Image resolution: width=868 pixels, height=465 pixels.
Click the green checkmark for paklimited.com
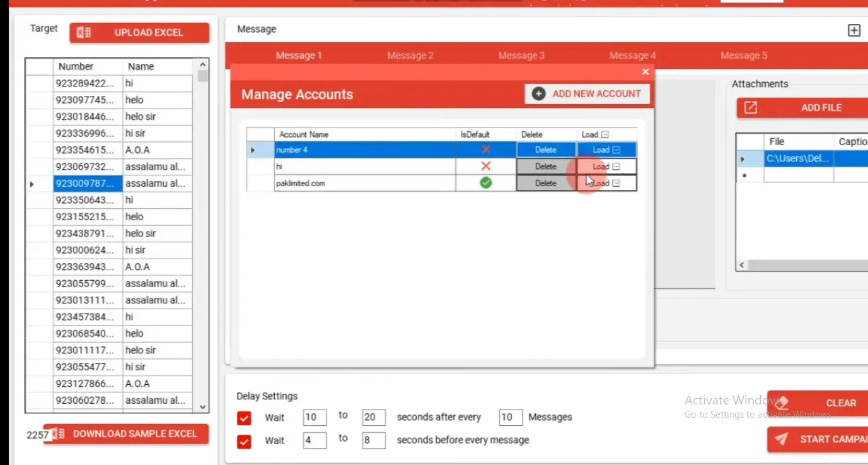(485, 183)
